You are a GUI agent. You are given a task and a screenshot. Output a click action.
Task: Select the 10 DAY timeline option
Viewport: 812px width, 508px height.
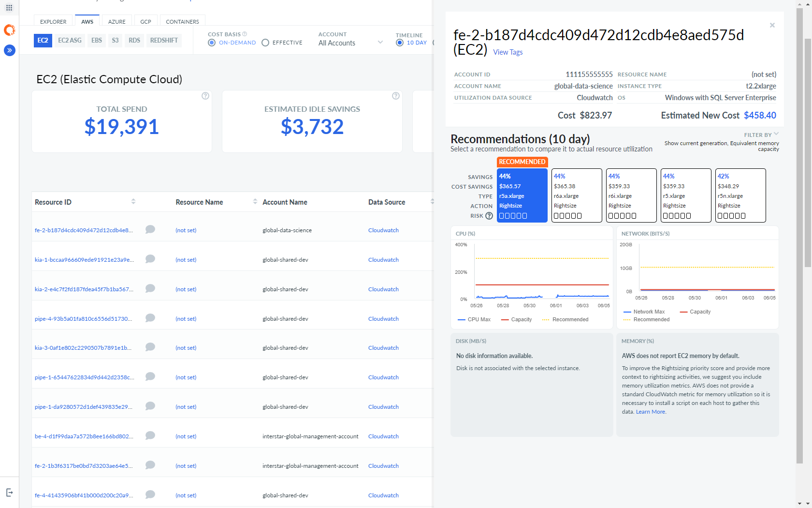[399, 43]
